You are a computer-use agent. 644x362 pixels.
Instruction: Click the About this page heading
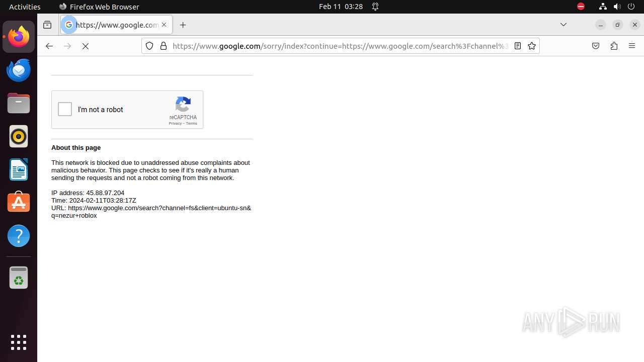click(x=76, y=148)
